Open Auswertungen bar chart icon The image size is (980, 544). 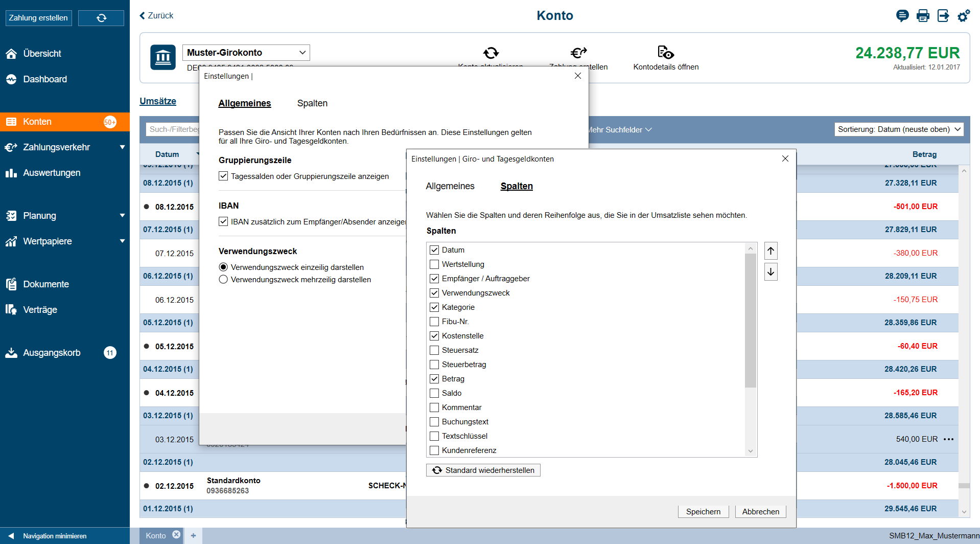(11, 173)
